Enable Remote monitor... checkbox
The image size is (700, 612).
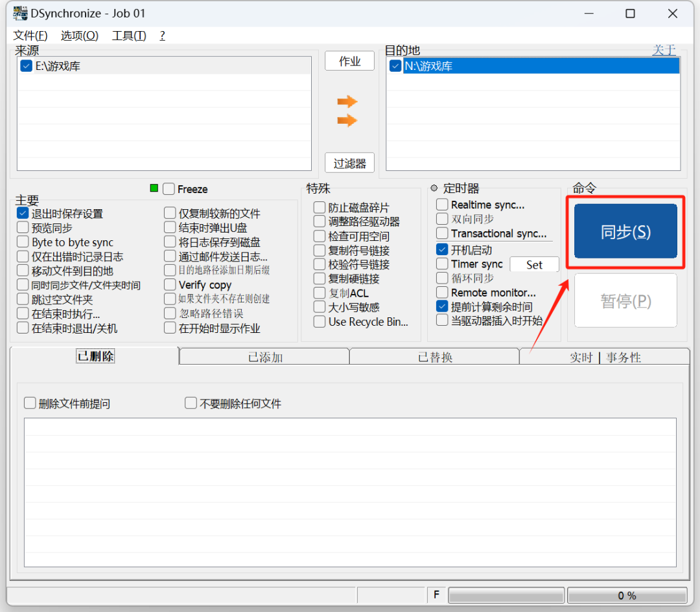442,293
